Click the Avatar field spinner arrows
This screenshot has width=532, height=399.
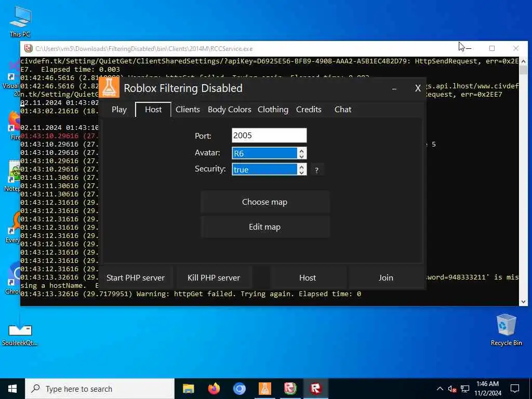[301, 153]
